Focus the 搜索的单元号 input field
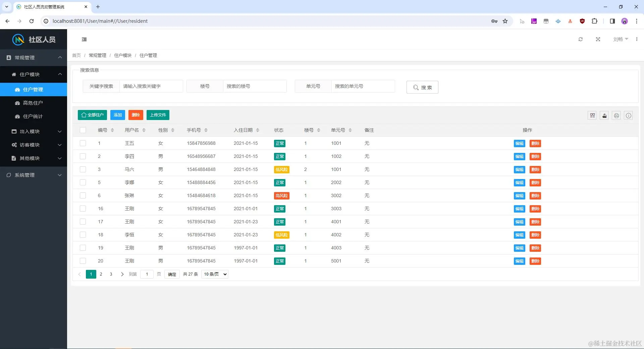 363,86
